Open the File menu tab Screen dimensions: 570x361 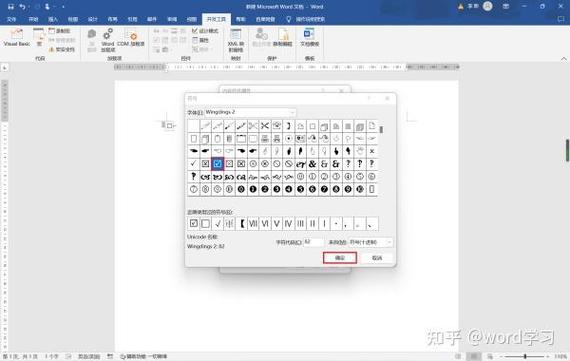[11, 19]
